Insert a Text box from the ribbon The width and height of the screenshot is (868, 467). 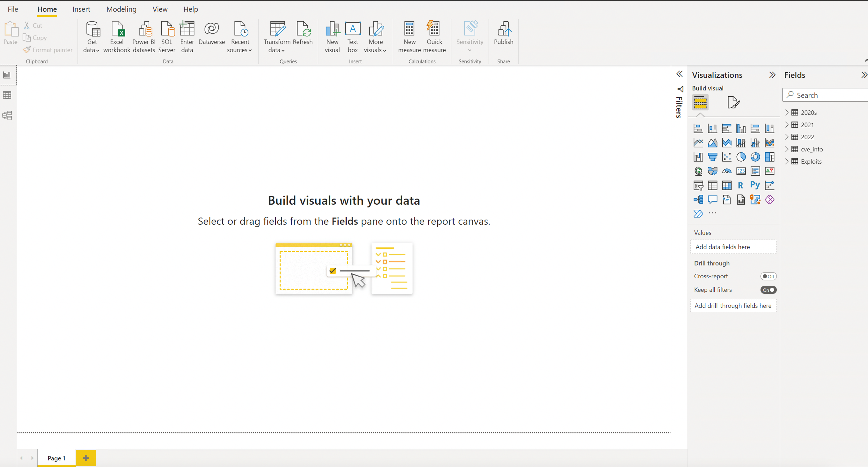pyautogui.click(x=352, y=36)
